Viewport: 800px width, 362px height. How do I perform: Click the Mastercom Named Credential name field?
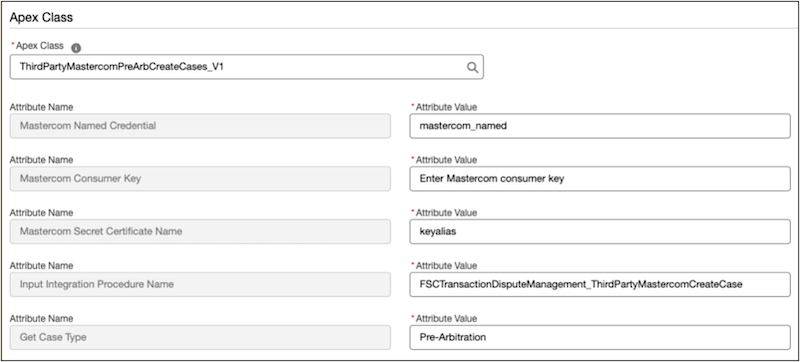[200, 126]
